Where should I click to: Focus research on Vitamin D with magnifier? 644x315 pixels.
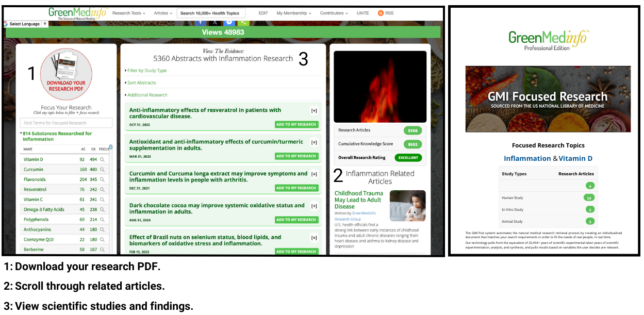coord(102,160)
